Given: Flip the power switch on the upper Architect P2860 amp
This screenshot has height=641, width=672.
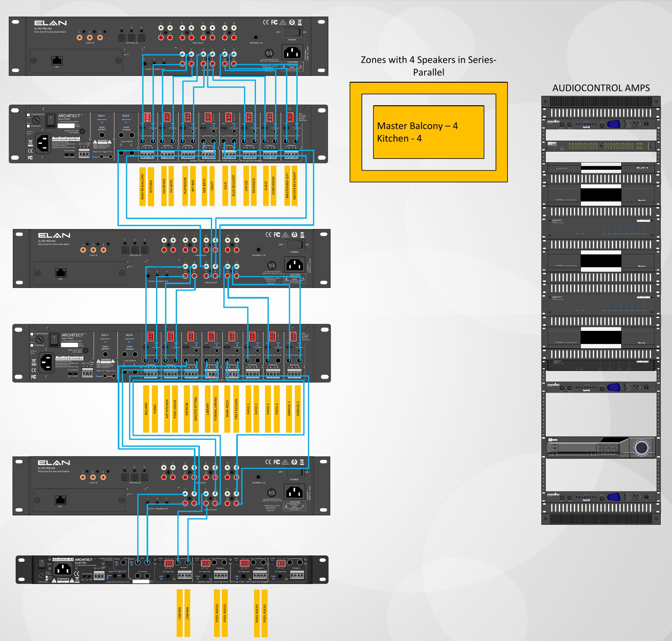Looking at the screenshot, I should pyautogui.click(x=51, y=121).
